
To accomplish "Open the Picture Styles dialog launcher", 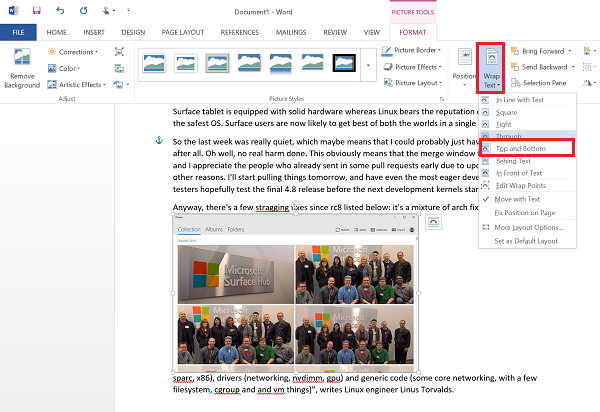I will tap(442, 99).
